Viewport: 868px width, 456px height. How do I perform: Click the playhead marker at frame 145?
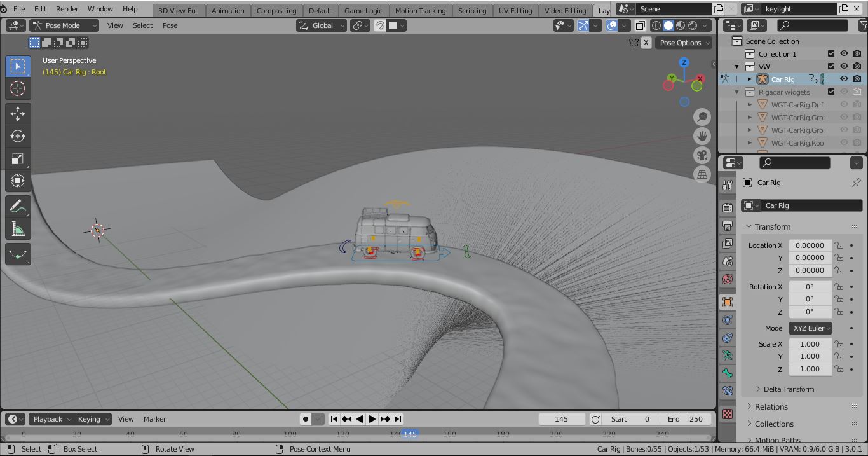pyautogui.click(x=409, y=434)
